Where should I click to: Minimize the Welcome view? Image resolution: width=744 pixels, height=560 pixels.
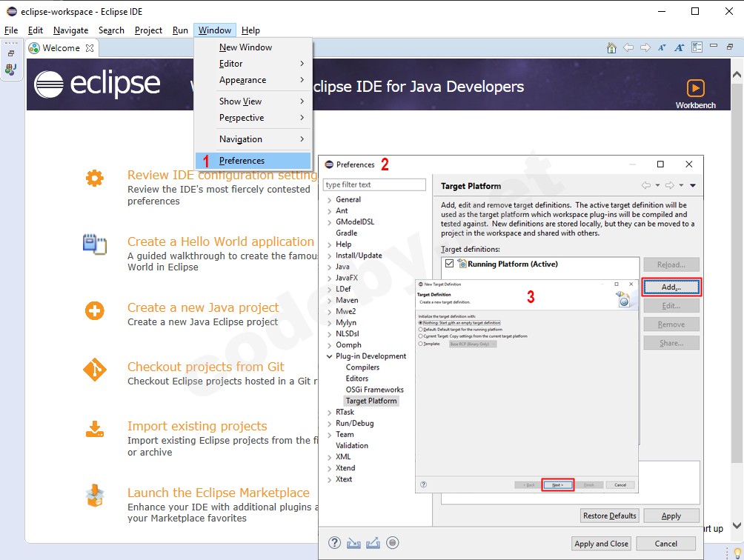tap(713, 46)
